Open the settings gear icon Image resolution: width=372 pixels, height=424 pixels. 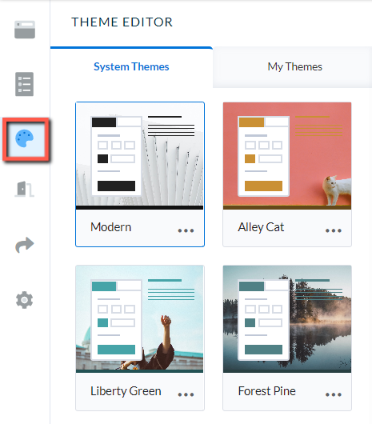coord(25,300)
